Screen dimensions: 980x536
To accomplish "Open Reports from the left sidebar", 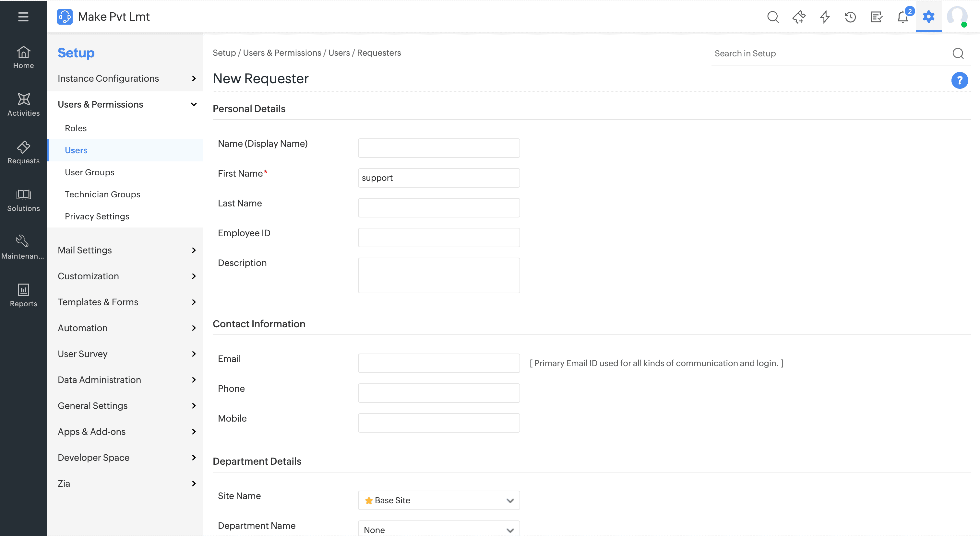I will (23, 295).
